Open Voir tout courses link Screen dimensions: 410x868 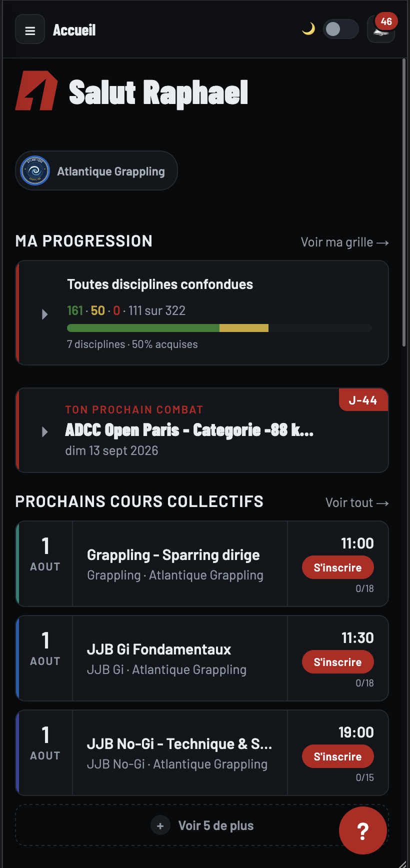click(x=357, y=502)
